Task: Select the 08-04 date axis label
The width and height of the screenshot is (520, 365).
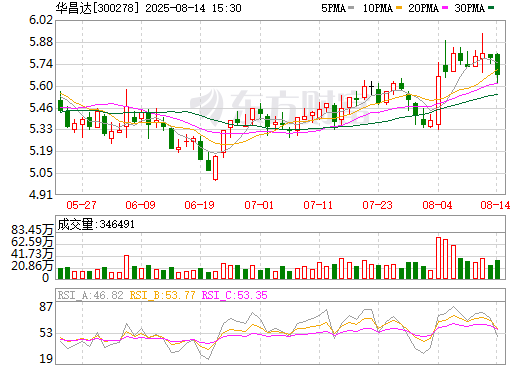Action: coord(437,205)
